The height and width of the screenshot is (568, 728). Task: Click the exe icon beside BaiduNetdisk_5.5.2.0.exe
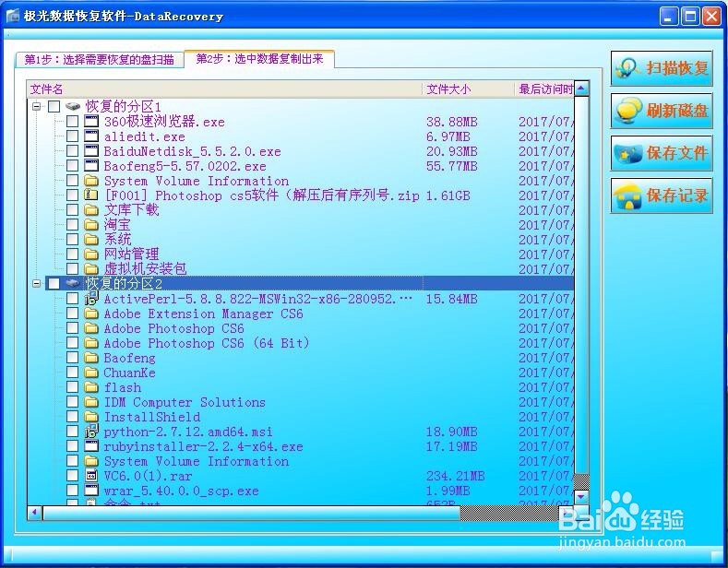91,151
